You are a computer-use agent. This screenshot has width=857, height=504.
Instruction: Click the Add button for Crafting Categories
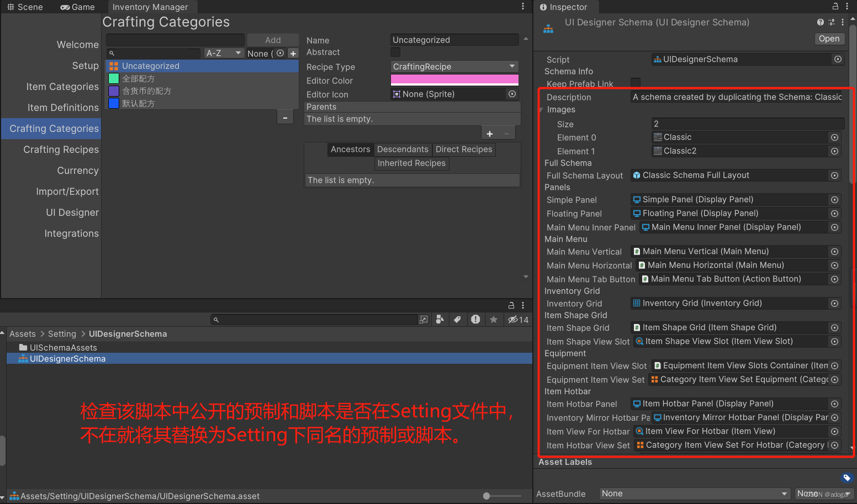point(273,40)
